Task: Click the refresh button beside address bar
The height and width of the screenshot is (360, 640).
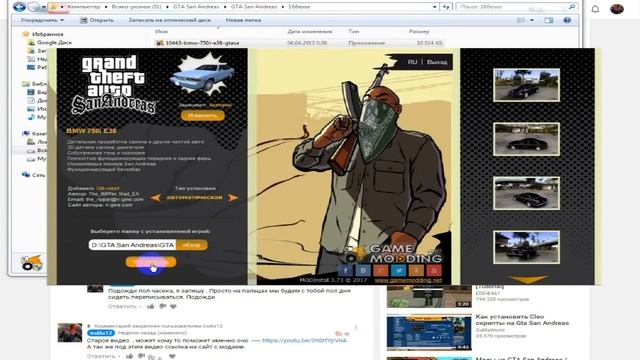Action: pos(446,7)
